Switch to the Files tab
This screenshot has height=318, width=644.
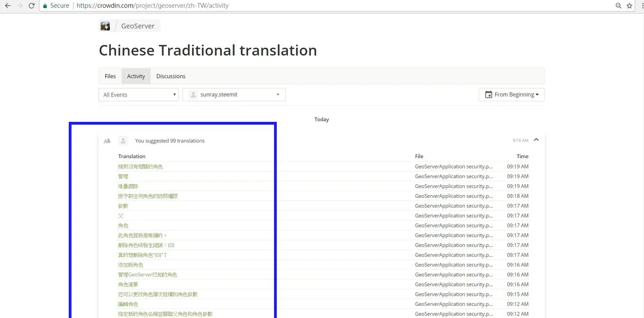coord(110,76)
